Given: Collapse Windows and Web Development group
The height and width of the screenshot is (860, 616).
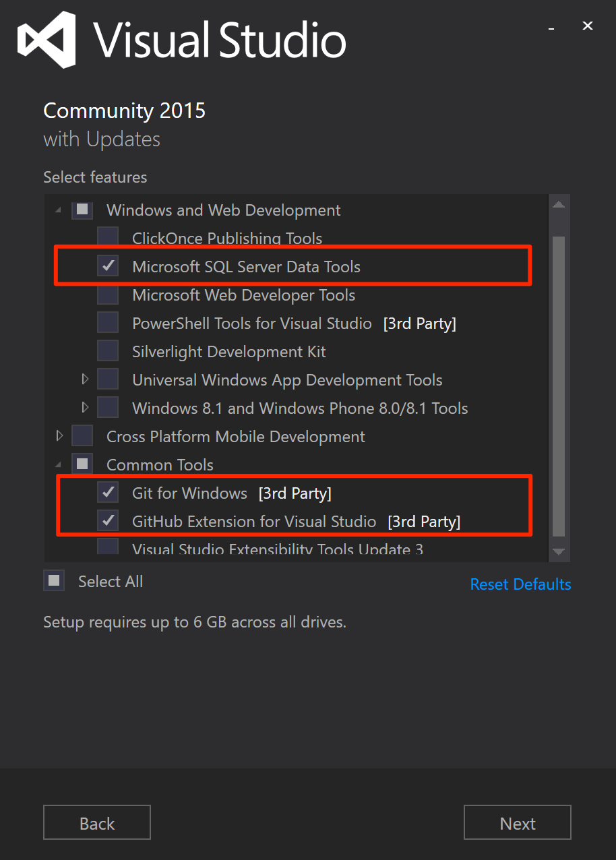Looking at the screenshot, I should click(x=59, y=210).
